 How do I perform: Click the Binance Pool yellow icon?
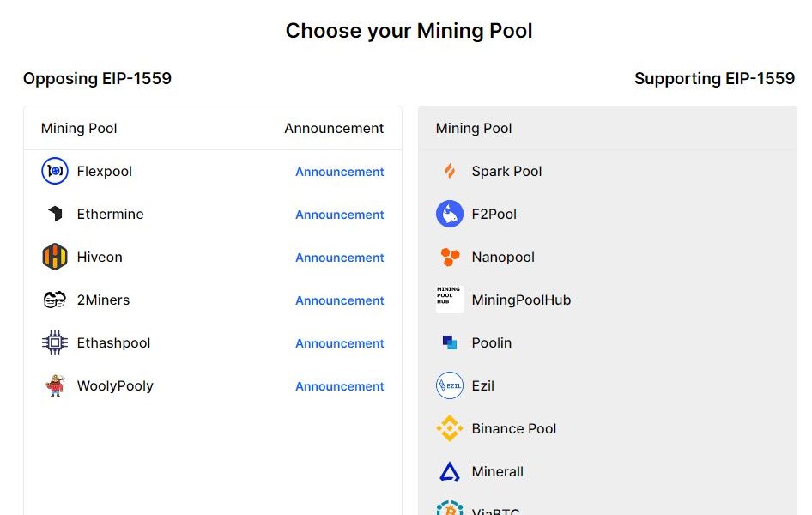450,428
